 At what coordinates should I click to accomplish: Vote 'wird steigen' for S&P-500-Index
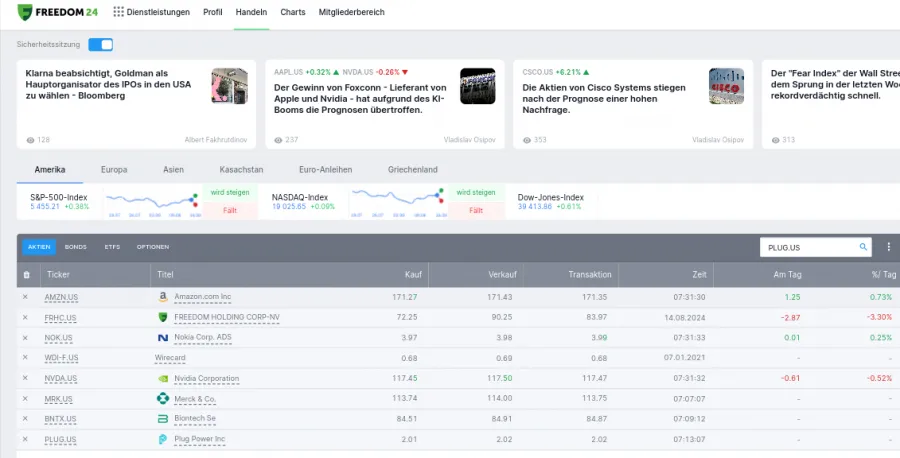pos(230,193)
